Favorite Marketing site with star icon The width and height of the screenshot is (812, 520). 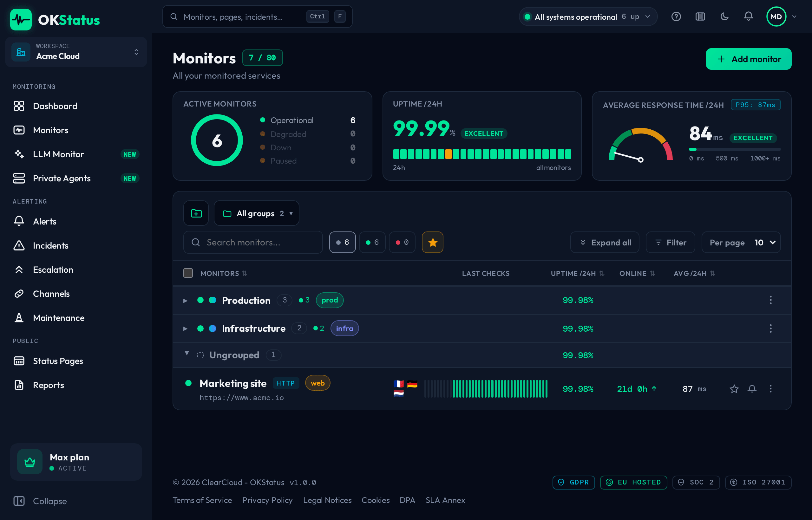(x=734, y=389)
